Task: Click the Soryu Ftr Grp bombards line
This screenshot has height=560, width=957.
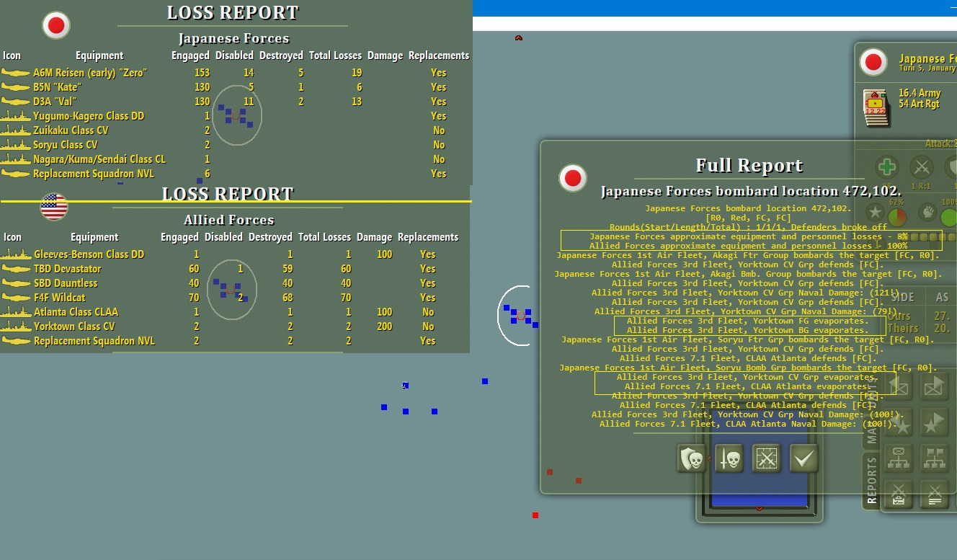Action: pyautogui.click(x=748, y=339)
